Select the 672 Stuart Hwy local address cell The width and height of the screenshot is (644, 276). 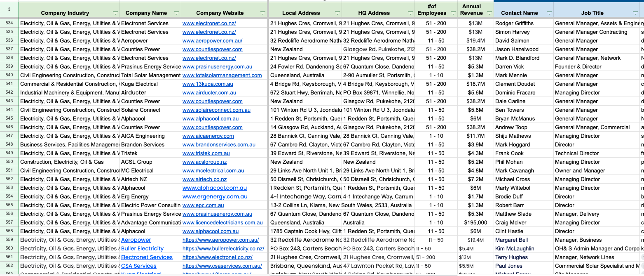point(305,92)
